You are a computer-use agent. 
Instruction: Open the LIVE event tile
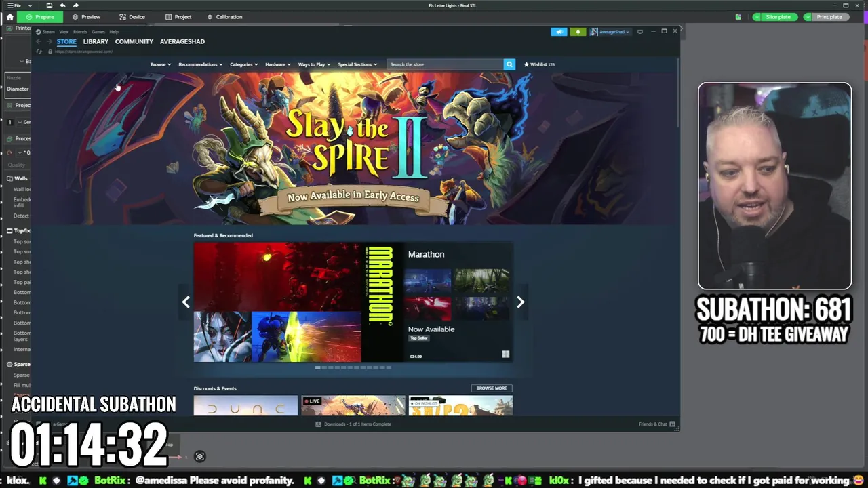click(x=353, y=406)
